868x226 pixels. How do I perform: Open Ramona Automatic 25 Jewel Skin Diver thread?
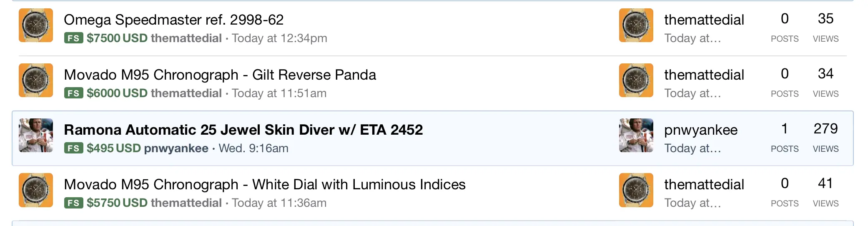click(x=243, y=130)
